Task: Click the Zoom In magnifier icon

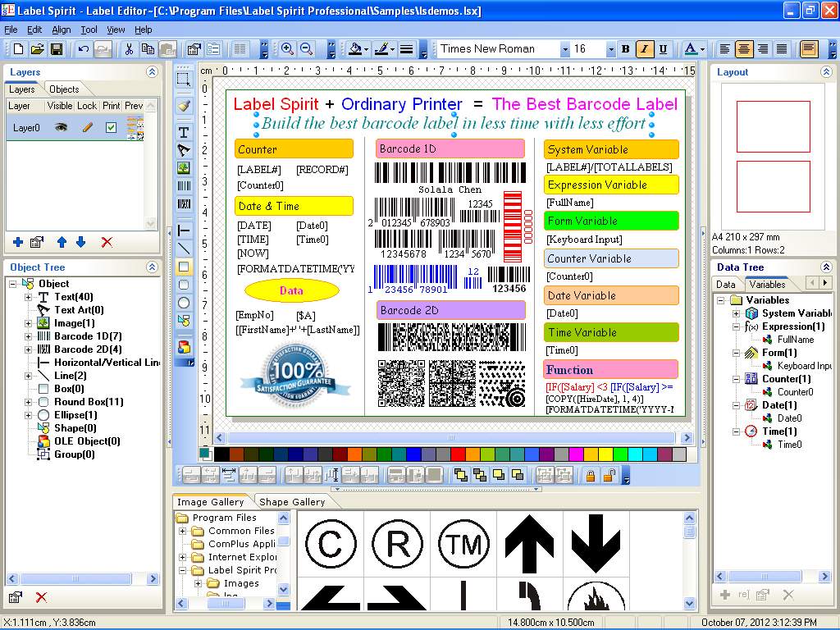Action: coord(286,48)
